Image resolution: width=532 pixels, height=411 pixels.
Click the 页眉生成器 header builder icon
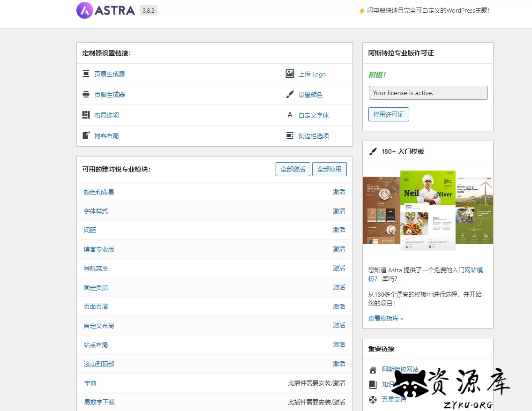click(86, 74)
